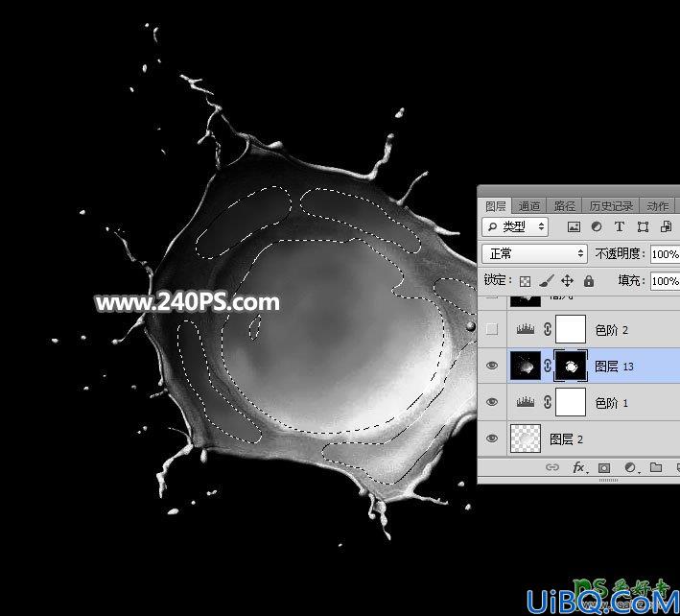
Task: Click the link layers icon at panel bottom
Action: 552,467
